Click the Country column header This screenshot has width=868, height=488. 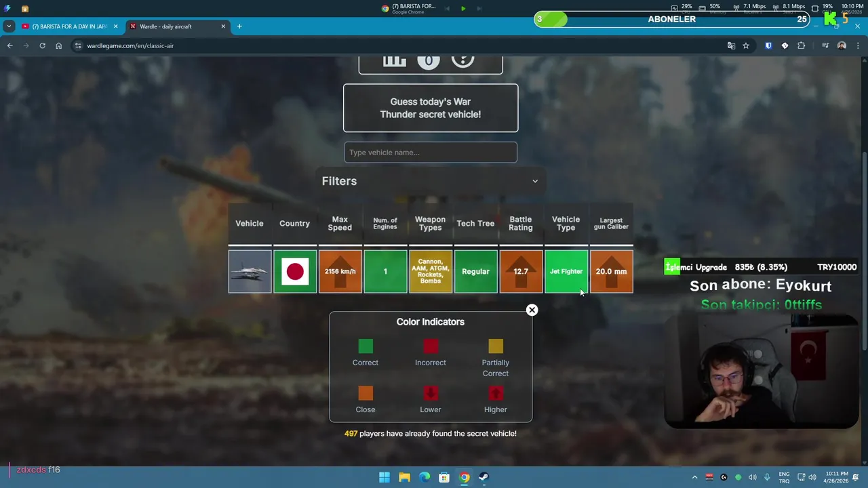tap(294, 224)
